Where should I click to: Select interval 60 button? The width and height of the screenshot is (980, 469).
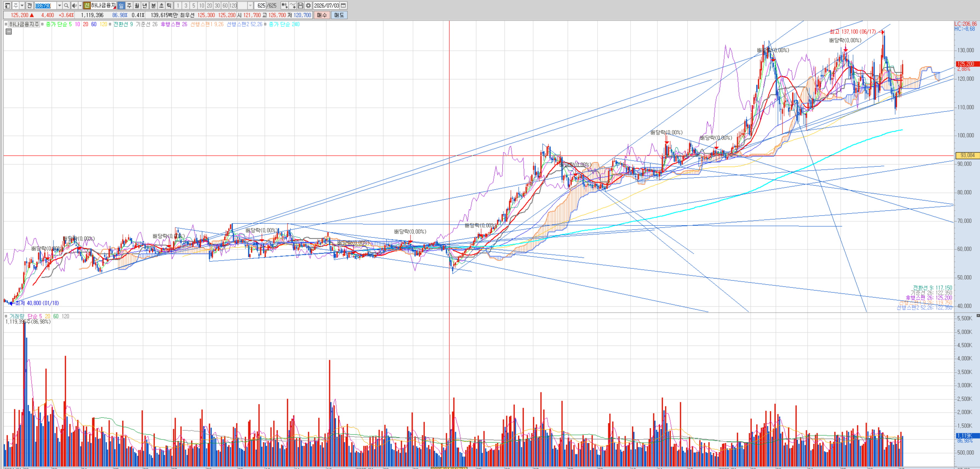[225, 6]
